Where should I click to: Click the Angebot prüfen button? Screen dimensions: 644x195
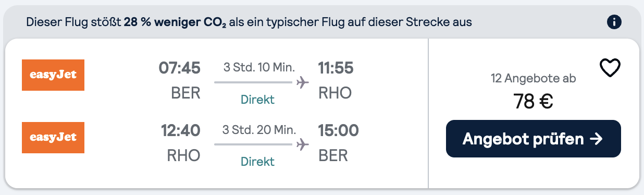coord(534,139)
